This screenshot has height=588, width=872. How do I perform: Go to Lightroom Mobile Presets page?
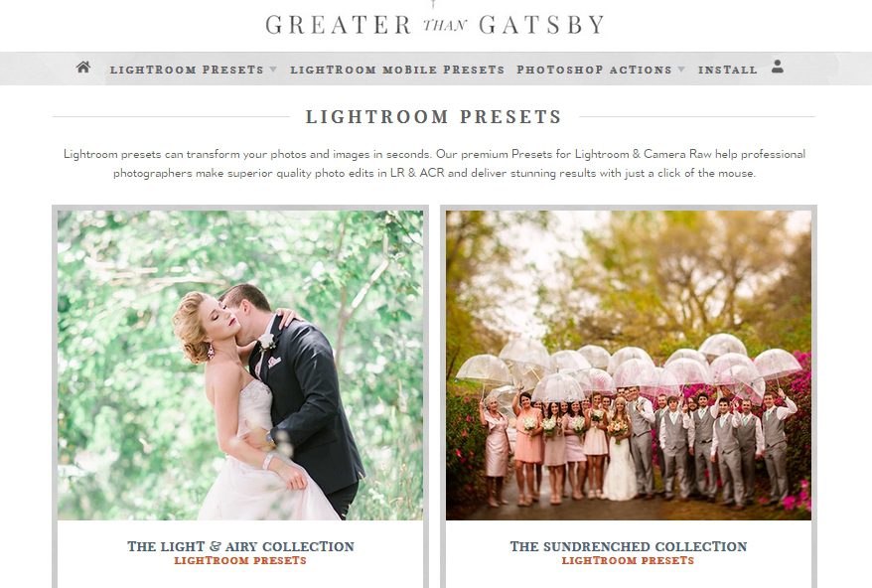[397, 70]
